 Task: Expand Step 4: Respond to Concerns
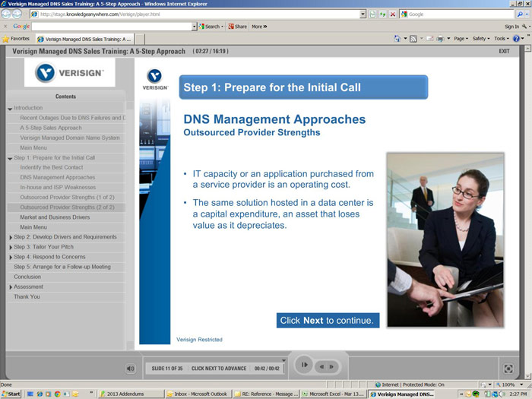(x=10, y=257)
